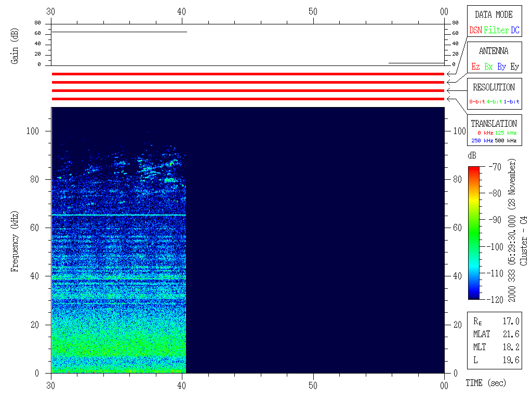Viewport: 532px width, 399px height.
Task: Click the DSN label in Data Mode
Action: [475, 31]
